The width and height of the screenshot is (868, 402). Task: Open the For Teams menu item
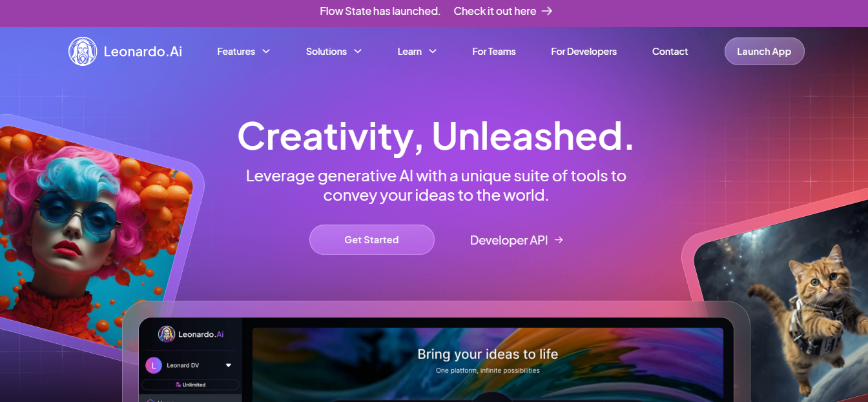494,52
